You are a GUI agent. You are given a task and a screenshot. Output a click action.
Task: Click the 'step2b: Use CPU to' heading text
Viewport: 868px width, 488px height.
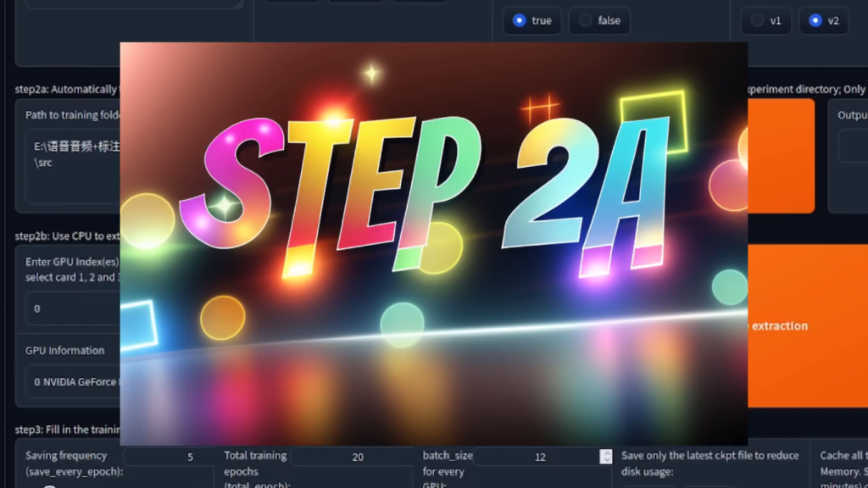67,236
